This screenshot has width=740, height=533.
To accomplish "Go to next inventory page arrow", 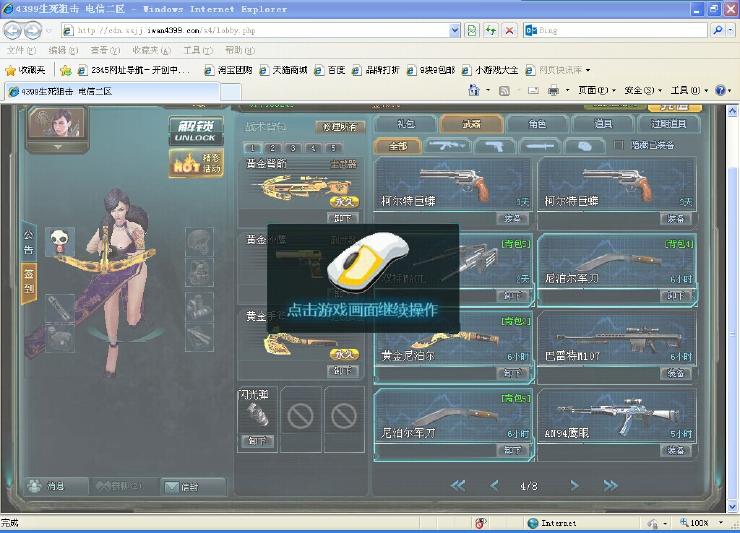I will tap(574, 485).
